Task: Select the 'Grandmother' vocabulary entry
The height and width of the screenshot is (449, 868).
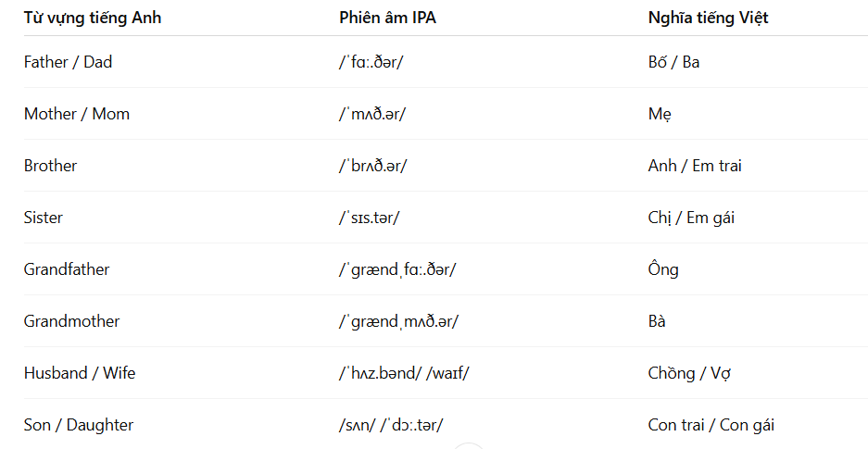Action: coord(72,322)
